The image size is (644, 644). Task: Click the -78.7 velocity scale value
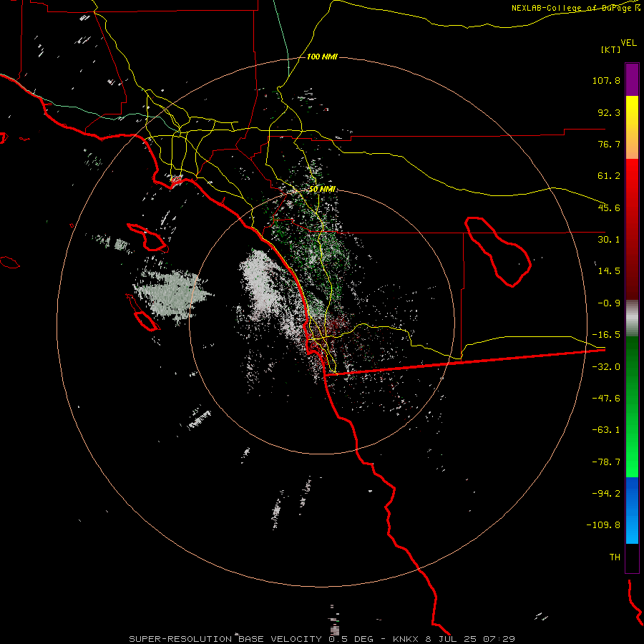coord(606,462)
